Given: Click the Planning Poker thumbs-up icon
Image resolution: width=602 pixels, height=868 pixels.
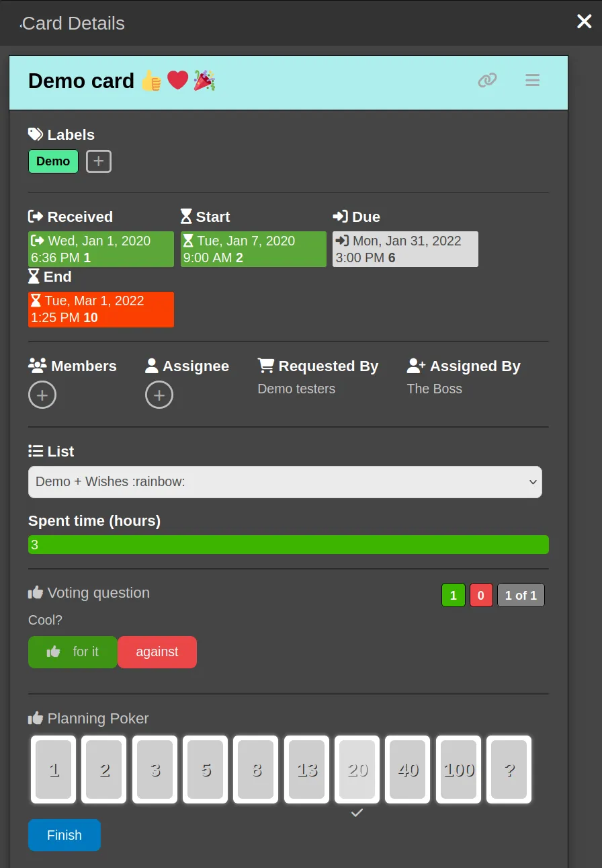Looking at the screenshot, I should pos(36,718).
